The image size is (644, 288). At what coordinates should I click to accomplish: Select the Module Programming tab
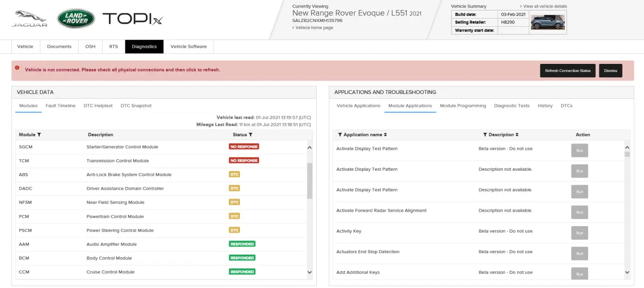coord(463,106)
